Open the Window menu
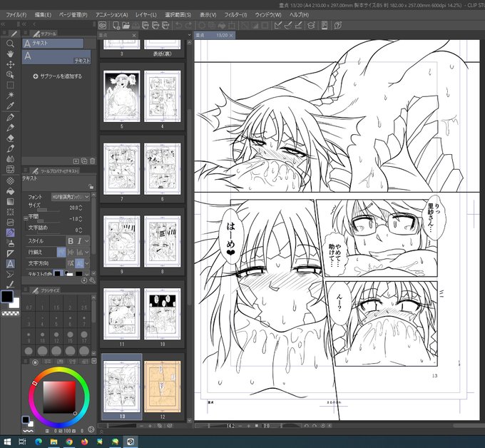Screen dimensions: 485x448 click(x=268, y=14)
